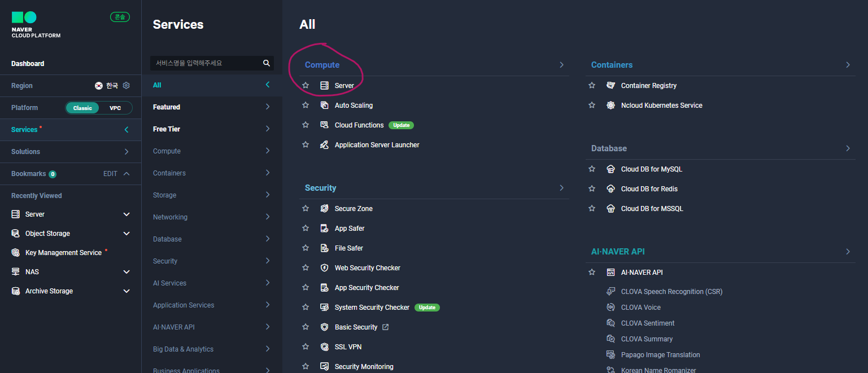The height and width of the screenshot is (373, 868).
Task: Expand Object Storage dropdown arrow
Action: pyautogui.click(x=127, y=234)
